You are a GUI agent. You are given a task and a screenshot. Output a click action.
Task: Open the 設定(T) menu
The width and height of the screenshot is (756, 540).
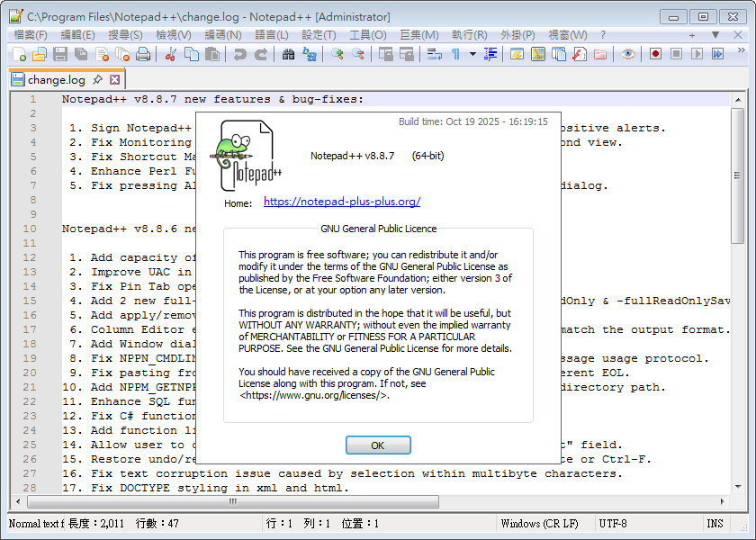pos(319,35)
